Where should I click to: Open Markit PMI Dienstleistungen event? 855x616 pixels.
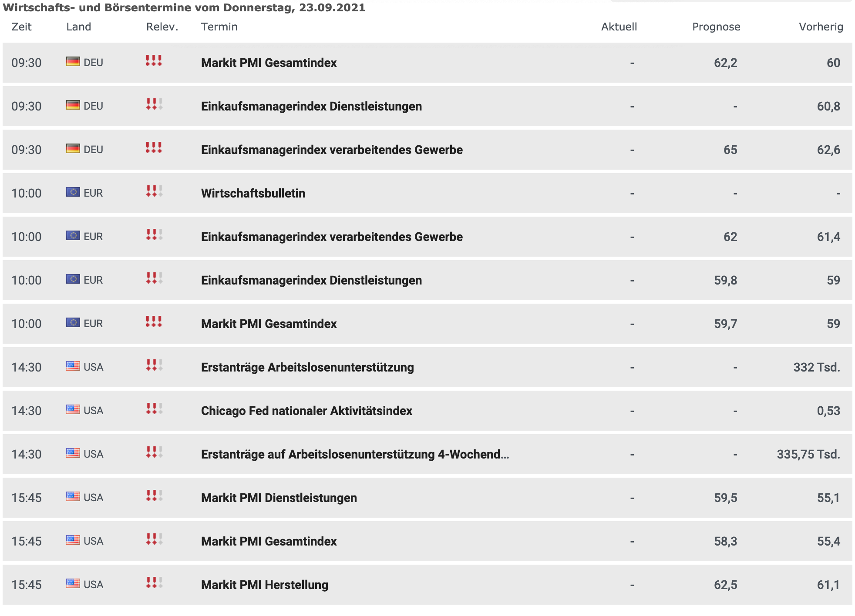coord(279,498)
